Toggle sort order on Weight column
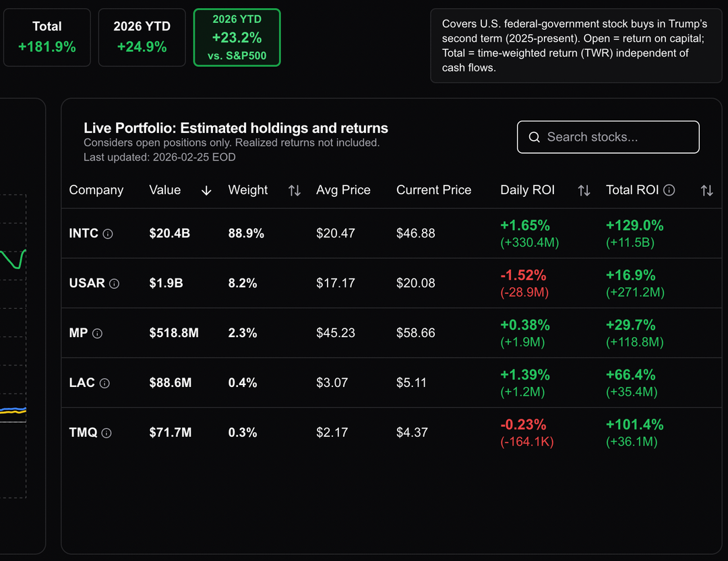The image size is (728, 561). pos(295,191)
